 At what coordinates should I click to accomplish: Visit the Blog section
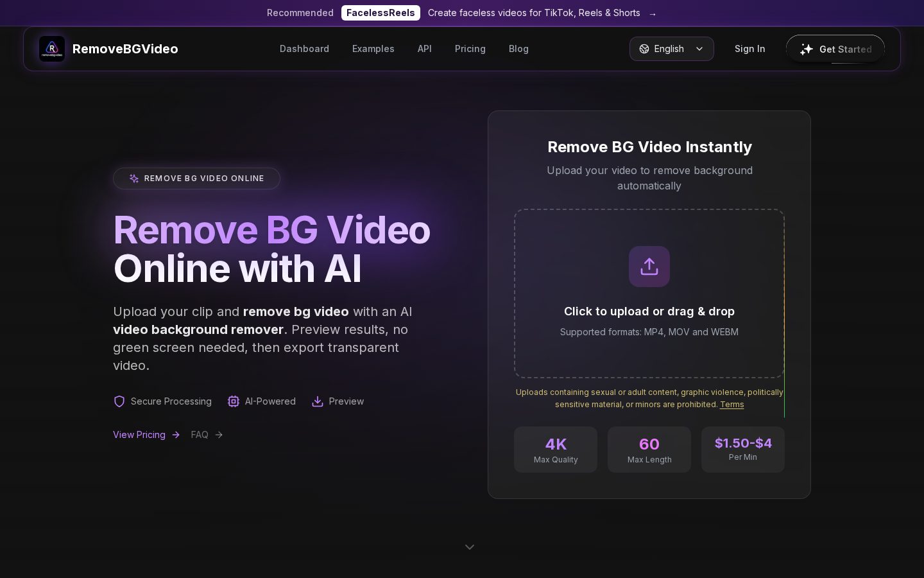pyautogui.click(x=518, y=49)
